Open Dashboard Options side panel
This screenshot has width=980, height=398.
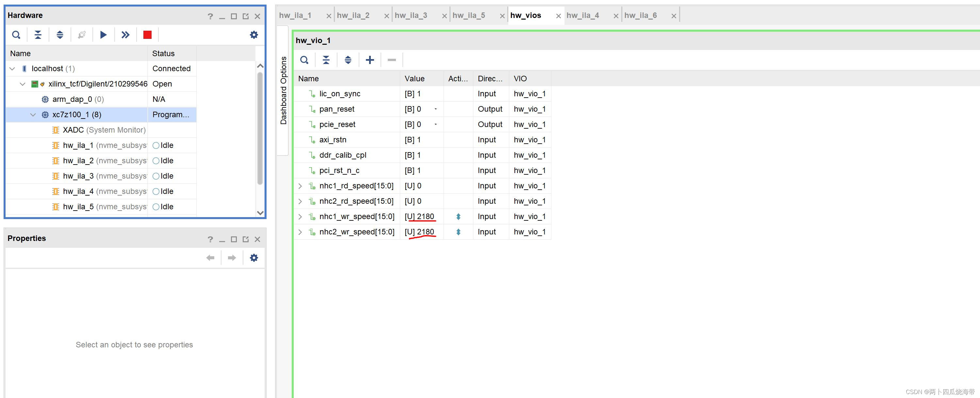pyautogui.click(x=283, y=90)
